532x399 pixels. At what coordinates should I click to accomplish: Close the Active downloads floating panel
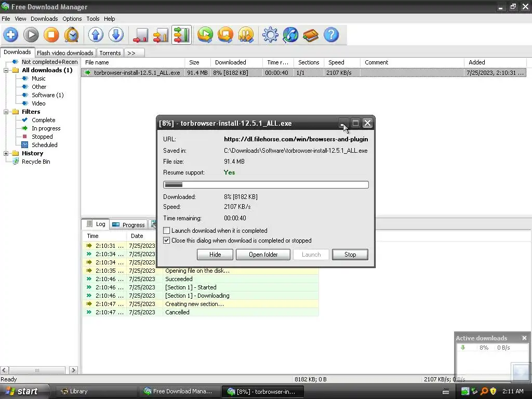point(524,338)
